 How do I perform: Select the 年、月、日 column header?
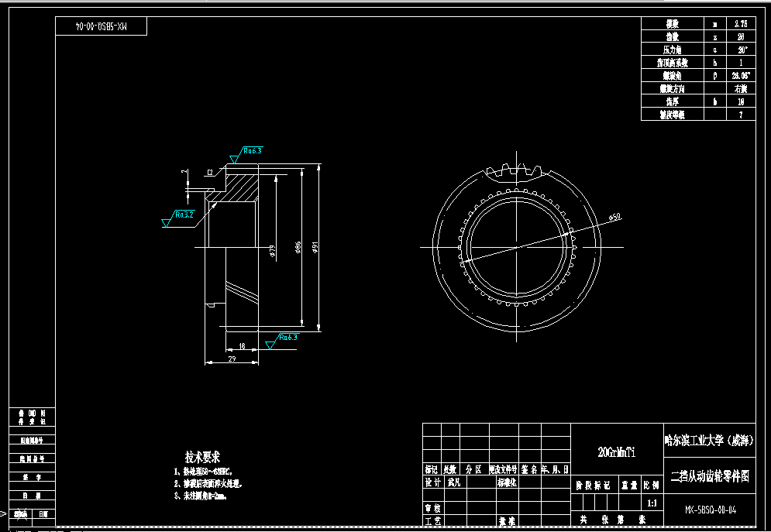556,469
